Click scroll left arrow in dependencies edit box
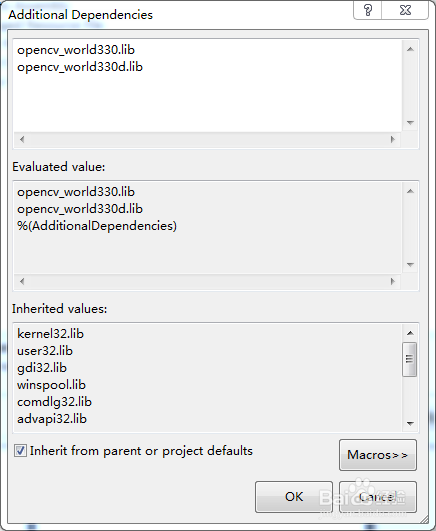The height and width of the screenshot is (531, 436). 22,139
